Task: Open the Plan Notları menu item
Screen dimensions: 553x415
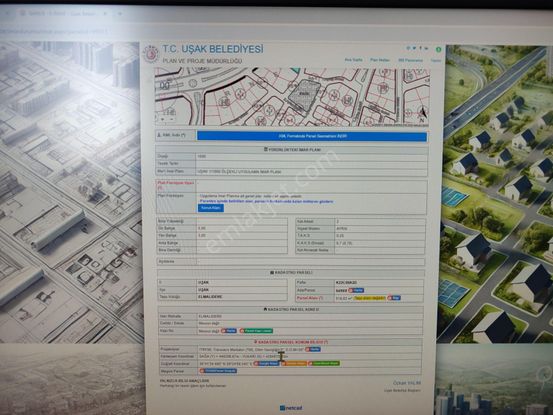Action: coord(380,60)
